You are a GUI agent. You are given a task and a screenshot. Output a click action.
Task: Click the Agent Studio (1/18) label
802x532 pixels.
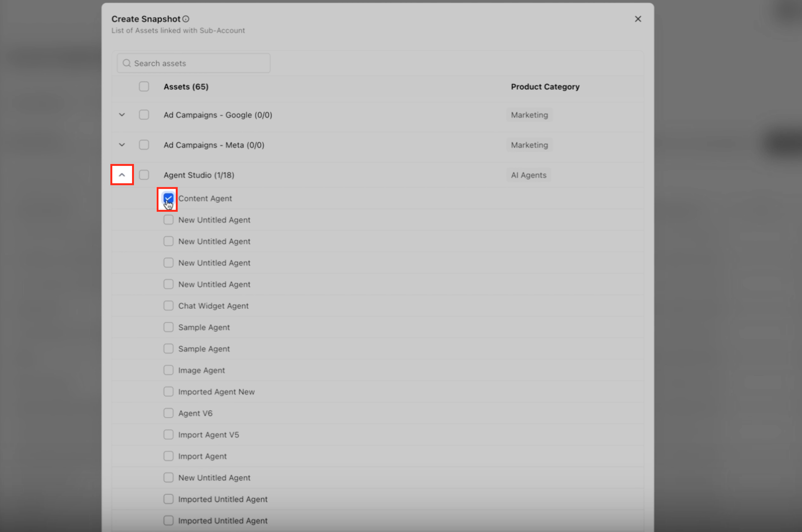(x=199, y=175)
